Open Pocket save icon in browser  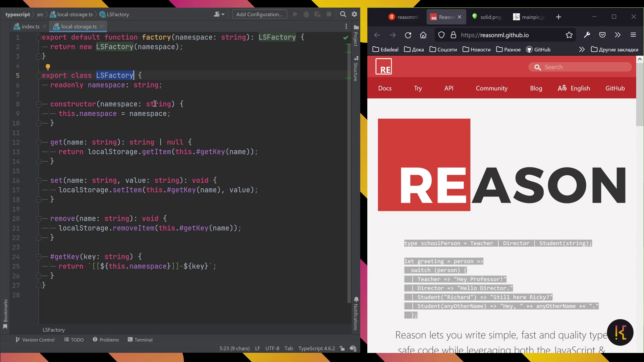coord(602,35)
